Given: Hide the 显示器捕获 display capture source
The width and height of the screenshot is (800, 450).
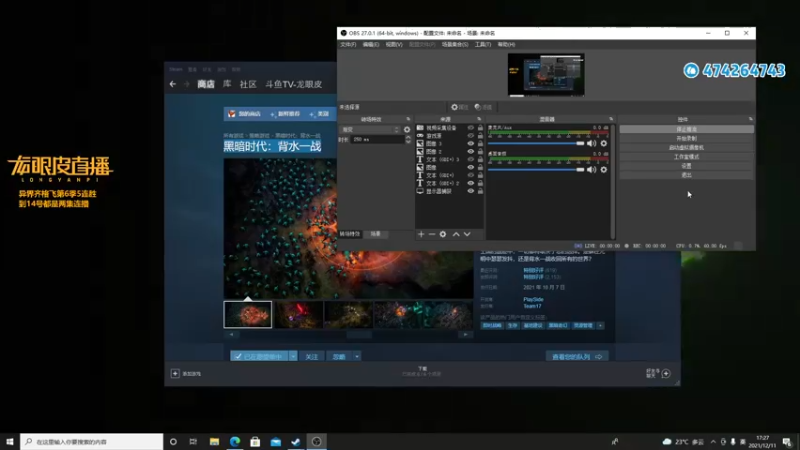Looking at the screenshot, I should pyautogui.click(x=470, y=191).
